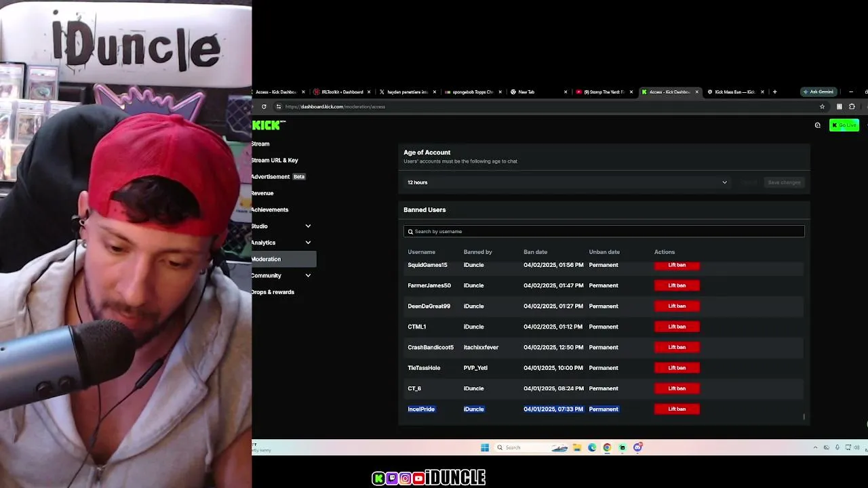Reload the page with the browser refresh icon
Screen dimensions: 868x488
click(x=264, y=106)
